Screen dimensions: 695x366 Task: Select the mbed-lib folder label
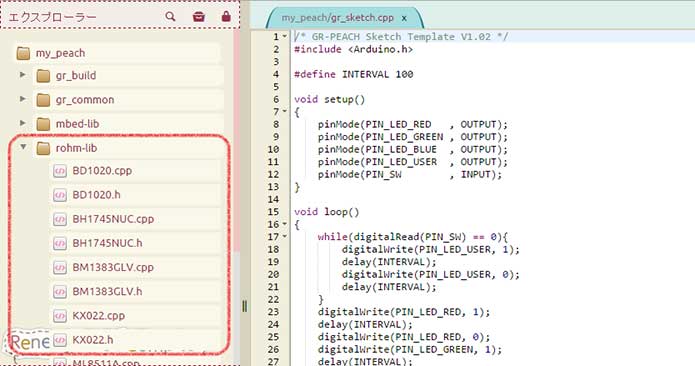pos(78,124)
